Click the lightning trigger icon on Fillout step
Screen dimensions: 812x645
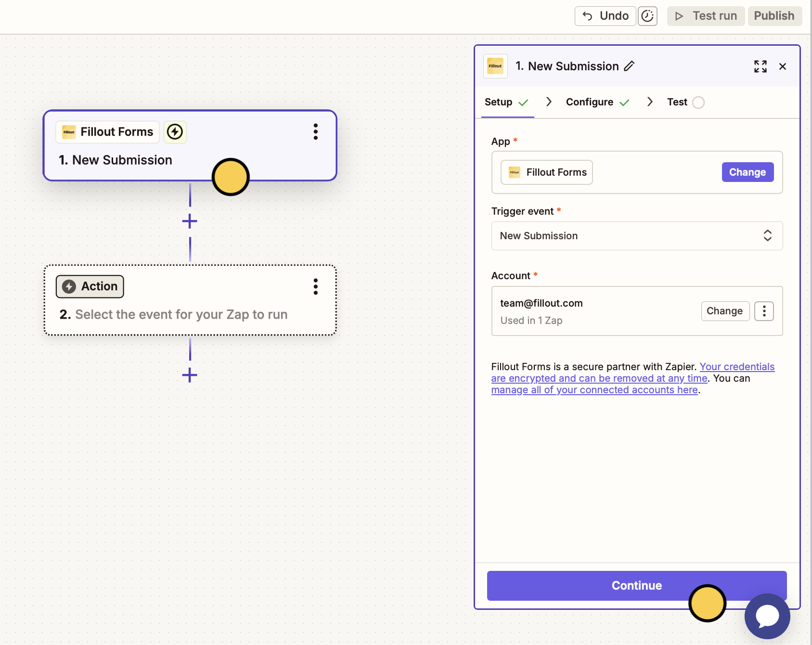pos(175,132)
